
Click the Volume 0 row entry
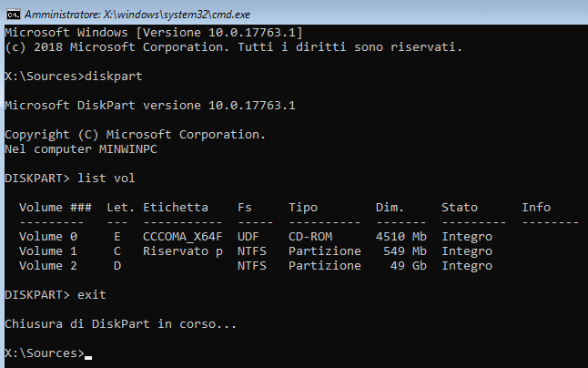(48, 236)
